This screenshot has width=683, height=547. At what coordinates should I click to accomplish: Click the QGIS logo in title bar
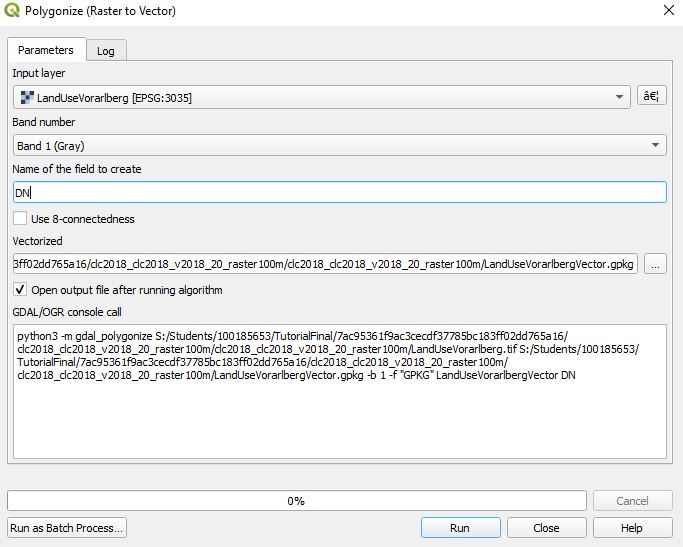(x=11, y=11)
